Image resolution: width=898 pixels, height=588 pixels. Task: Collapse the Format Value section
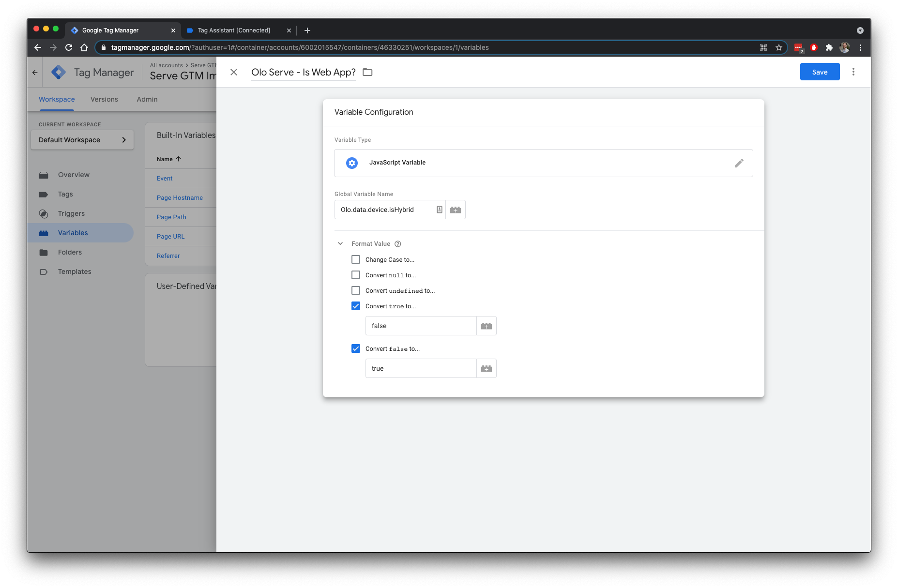click(340, 243)
